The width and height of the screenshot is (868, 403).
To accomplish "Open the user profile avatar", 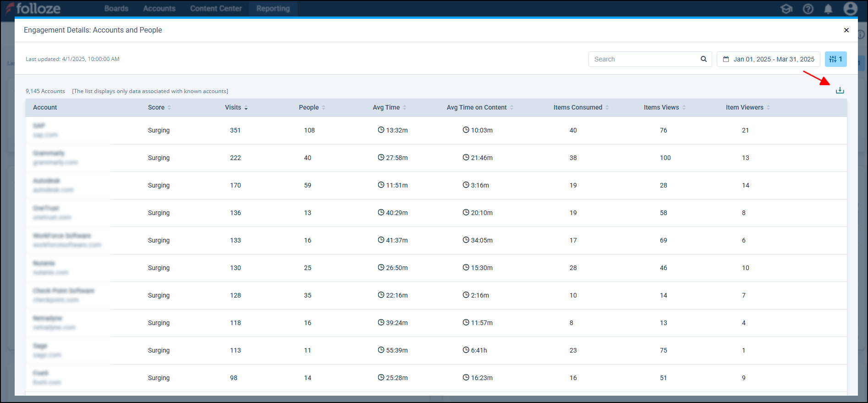I will 850,9.
